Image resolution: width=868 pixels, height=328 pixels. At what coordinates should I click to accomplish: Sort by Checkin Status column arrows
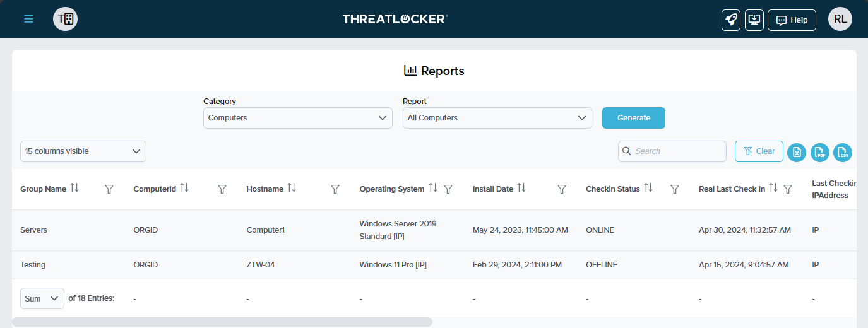point(648,188)
